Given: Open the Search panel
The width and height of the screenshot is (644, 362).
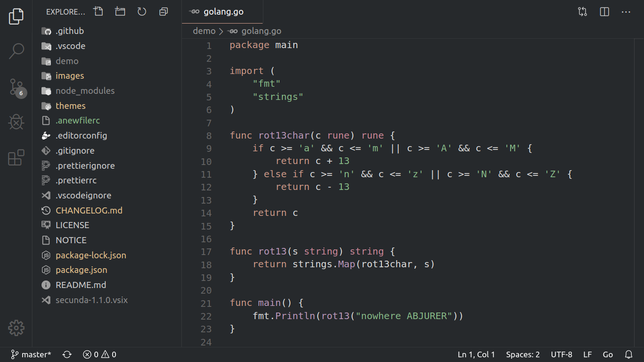Looking at the screenshot, I should pos(16,50).
